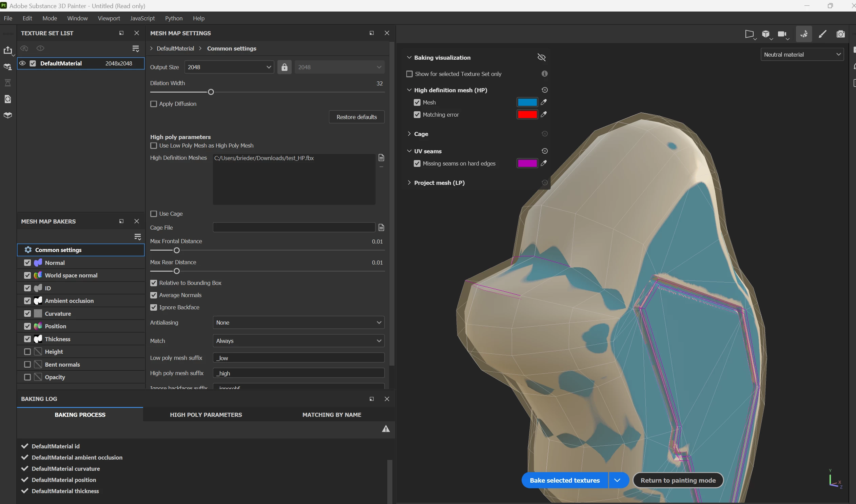
Task: Click eyedropper next to Matching error color
Action: coord(544,114)
